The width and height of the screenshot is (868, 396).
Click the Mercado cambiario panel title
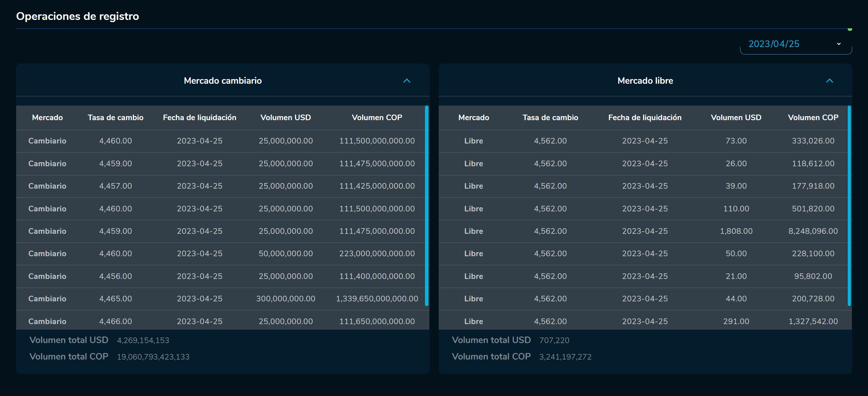click(x=223, y=81)
